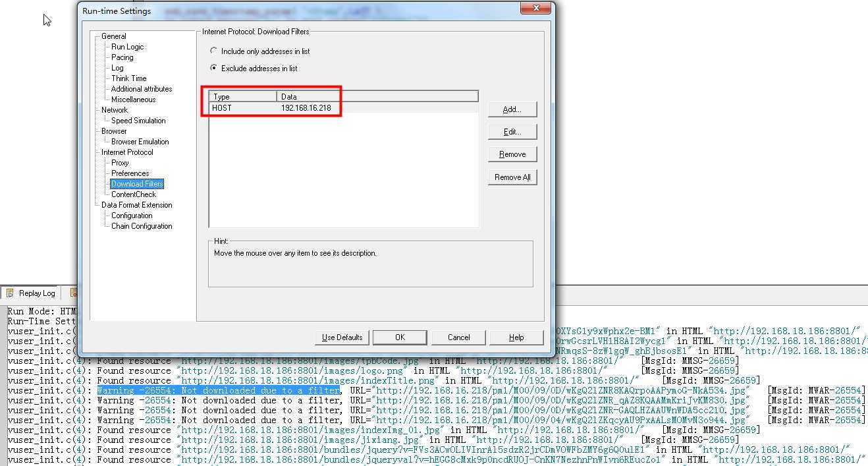Open the Run Logic settings
868x466 pixels.
point(127,47)
